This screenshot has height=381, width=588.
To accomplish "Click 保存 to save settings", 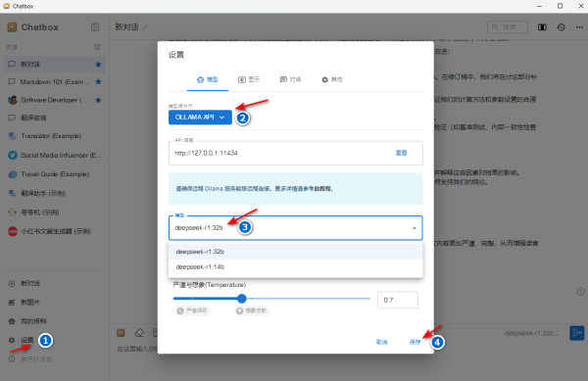I will (415, 342).
